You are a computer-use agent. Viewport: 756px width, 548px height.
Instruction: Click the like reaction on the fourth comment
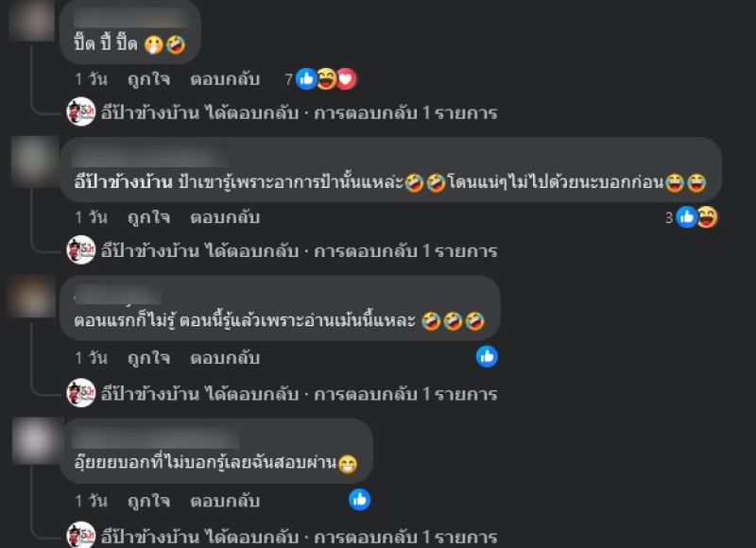tap(360, 500)
